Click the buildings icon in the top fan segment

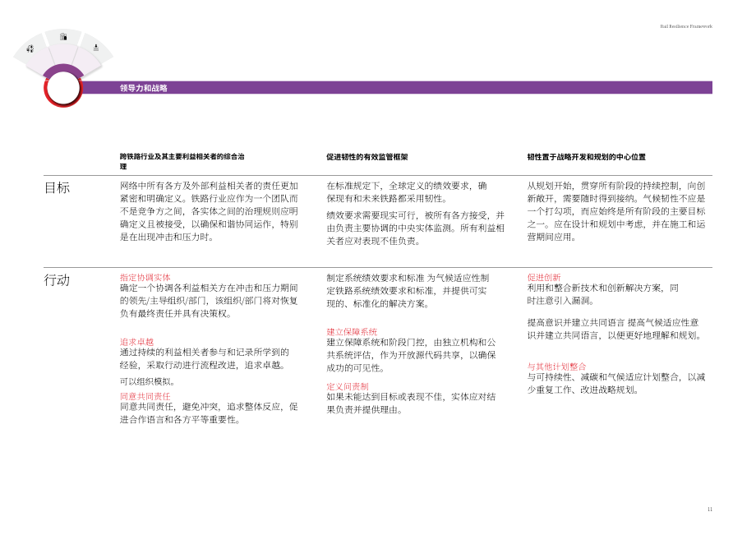point(63,37)
